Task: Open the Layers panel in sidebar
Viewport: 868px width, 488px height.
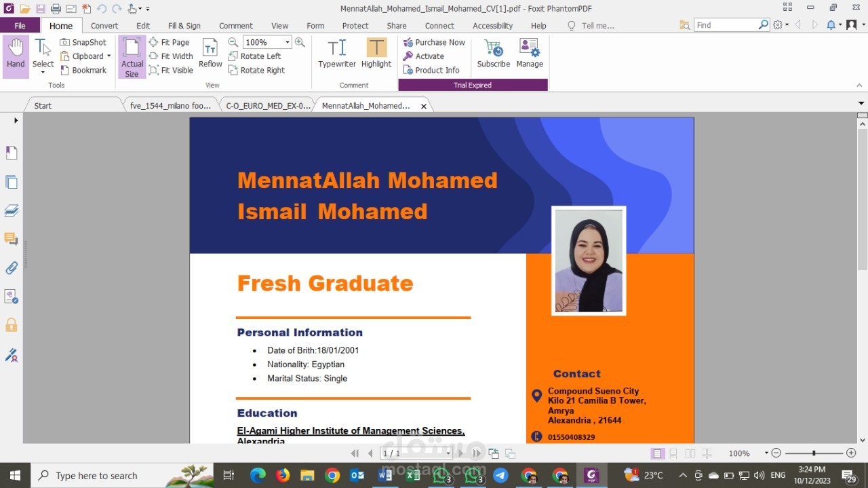Action: [x=12, y=210]
